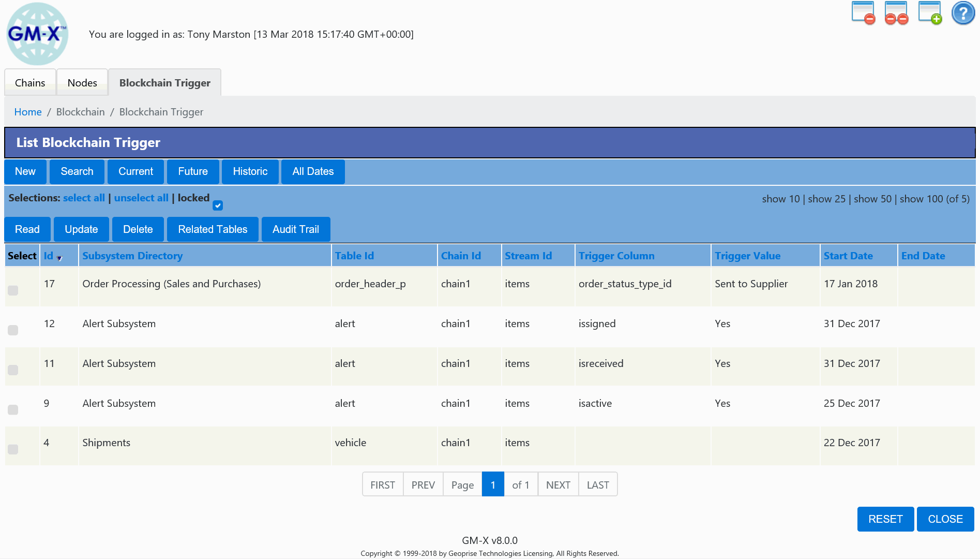Viewport: 980px width, 559px height.
Task: Go to LAST page
Action: click(598, 485)
